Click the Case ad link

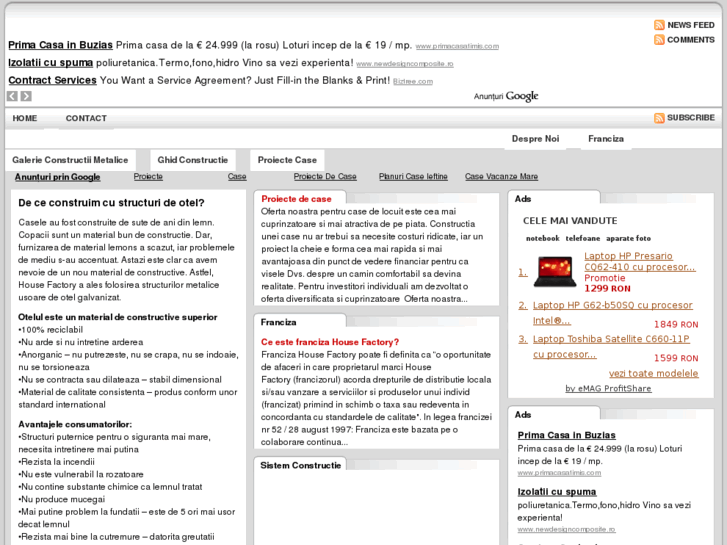tap(237, 177)
